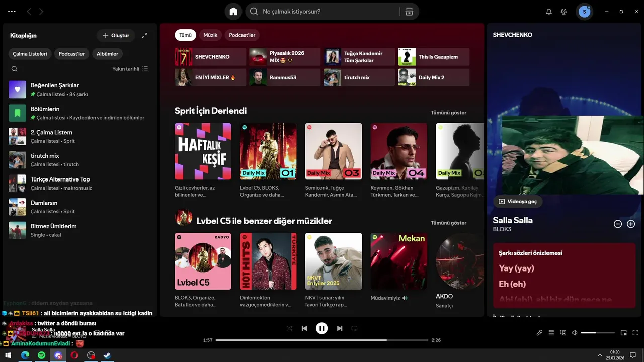Seek on the song progress bar

pyautogui.click(x=322, y=340)
